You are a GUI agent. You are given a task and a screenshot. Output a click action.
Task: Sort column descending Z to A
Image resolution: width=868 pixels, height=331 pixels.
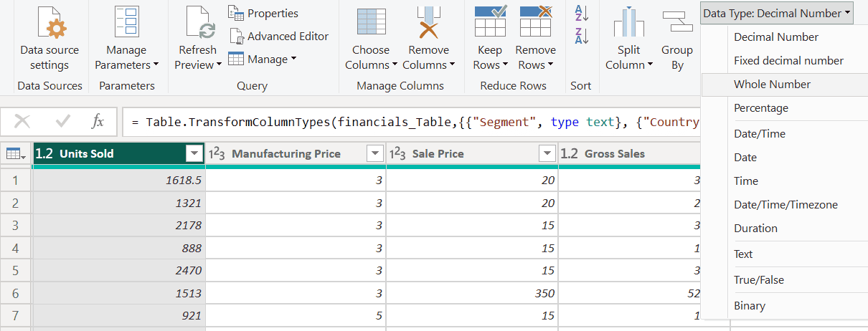pos(580,36)
